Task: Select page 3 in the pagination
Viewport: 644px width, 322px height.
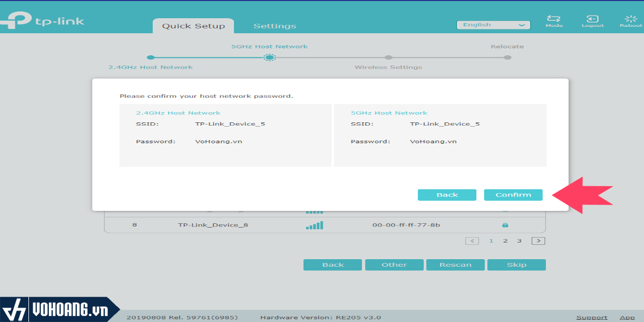Action: 519,241
